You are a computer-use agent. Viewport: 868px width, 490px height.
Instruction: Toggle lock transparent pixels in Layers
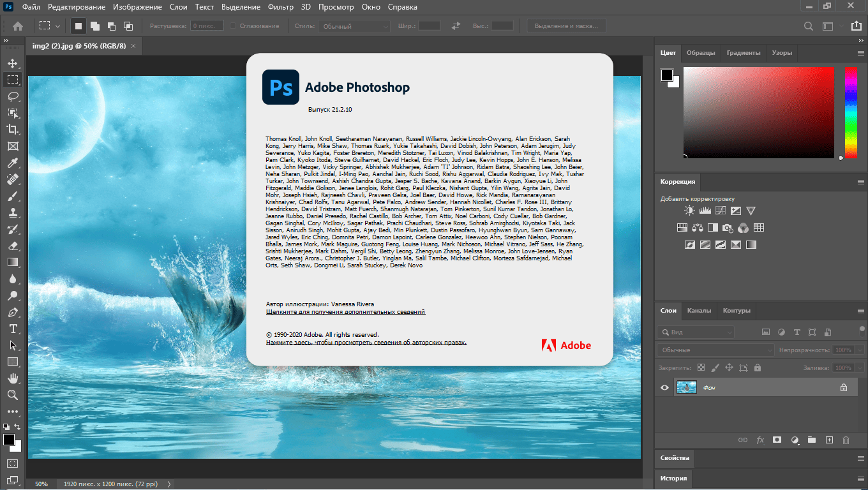(x=701, y=368)
